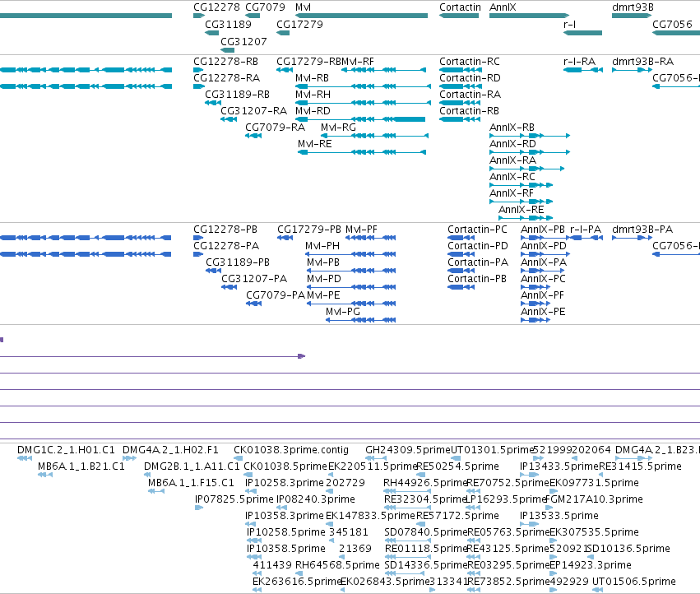This screenshot has height=594, width=700.
Task: Open the Mvl-RD transcript label
Action: (x=313, y=111)
